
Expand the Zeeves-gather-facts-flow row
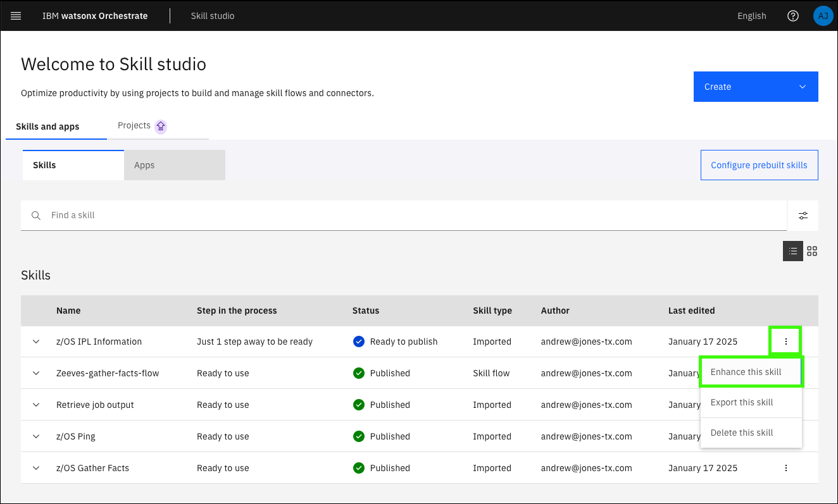tap(36, 373)
